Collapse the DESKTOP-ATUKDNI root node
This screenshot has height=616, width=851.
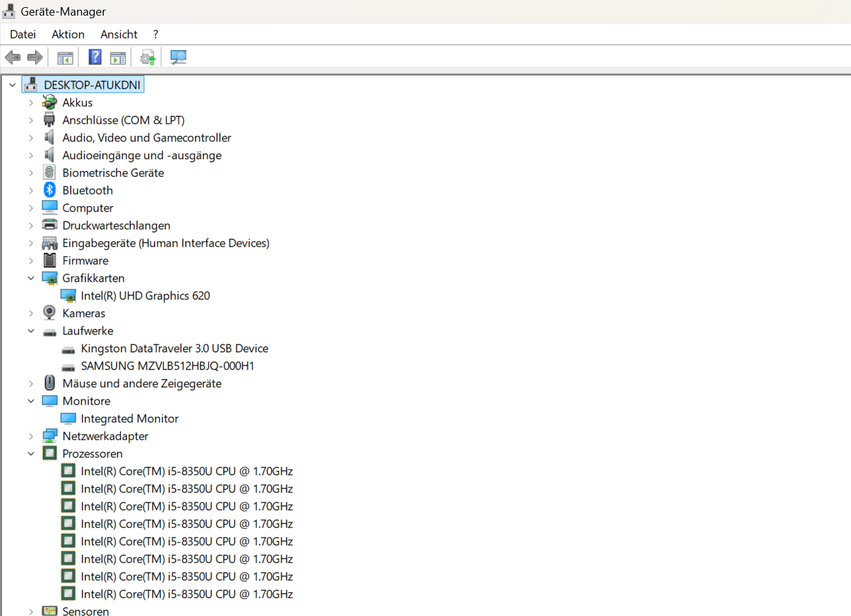[12, 84]
